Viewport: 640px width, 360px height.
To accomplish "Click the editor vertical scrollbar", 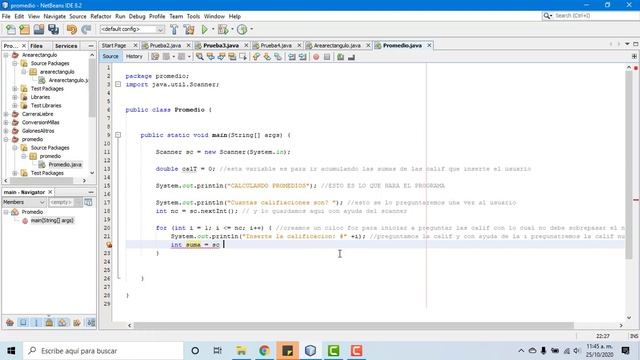I will click(629, 164).
